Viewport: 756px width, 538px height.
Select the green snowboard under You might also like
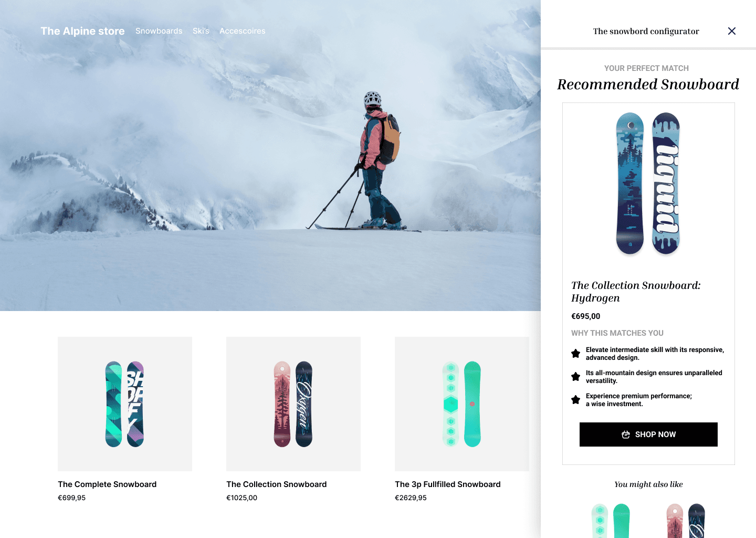(611, 521)
